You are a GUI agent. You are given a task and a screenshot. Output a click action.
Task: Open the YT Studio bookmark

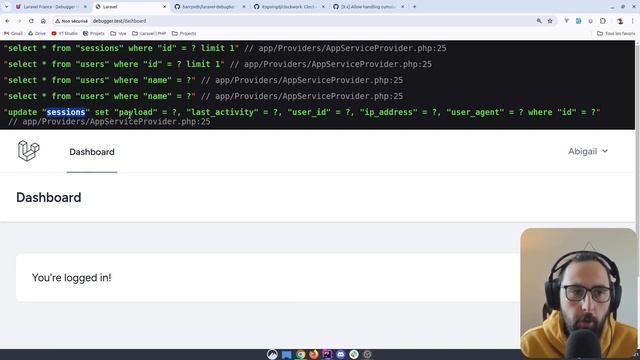(64, 33)
